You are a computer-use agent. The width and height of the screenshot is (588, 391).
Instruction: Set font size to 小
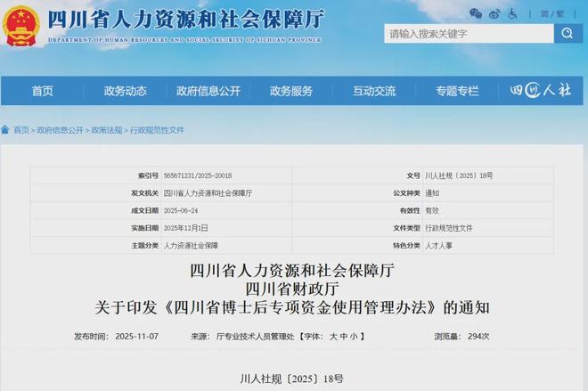tap(354, 337)
